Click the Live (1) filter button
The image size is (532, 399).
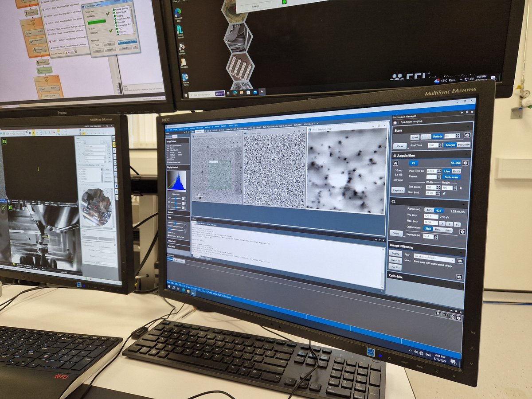tap(395, 260)
